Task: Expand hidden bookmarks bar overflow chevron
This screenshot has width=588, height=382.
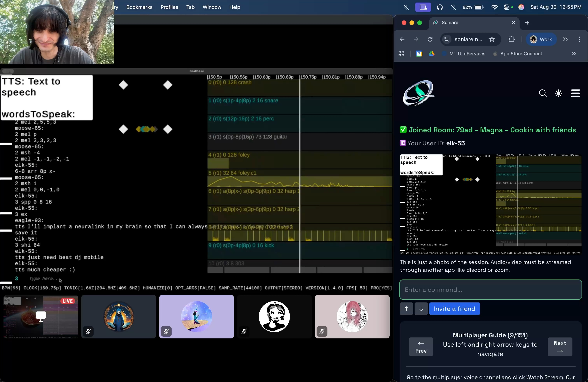Action: [574, 54]
